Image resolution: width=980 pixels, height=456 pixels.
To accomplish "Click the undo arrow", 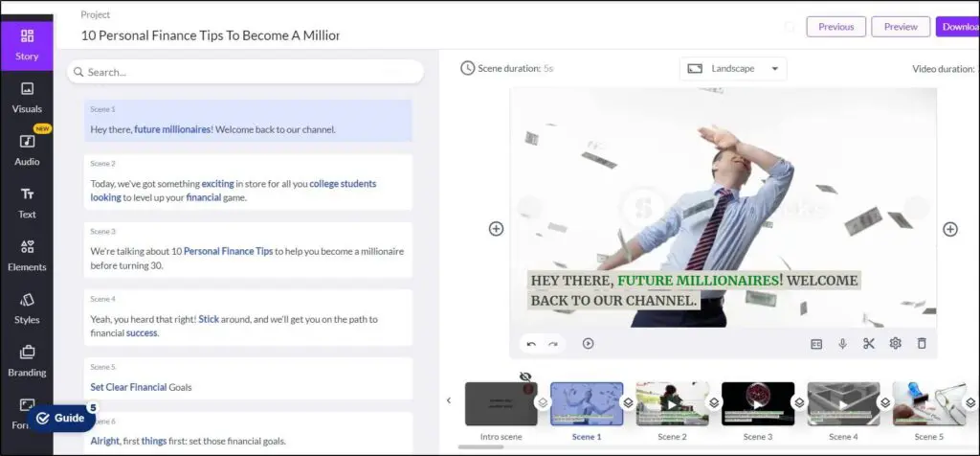I will point(531,343).
